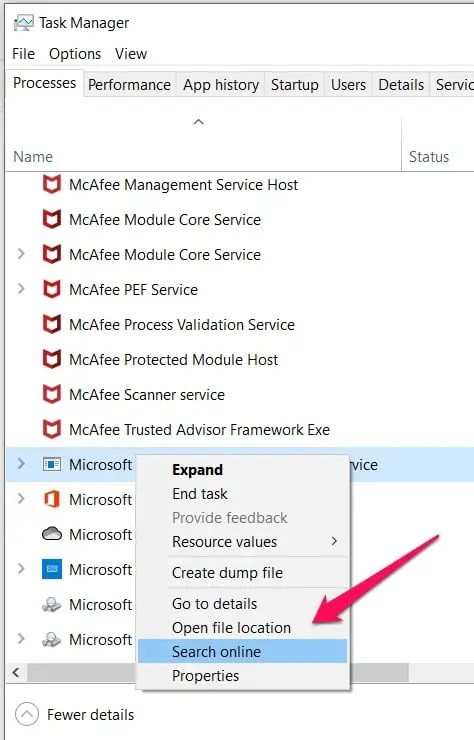Click the Task Manager title bar icon
Screen dimensions: 474x740
point(23,23)
